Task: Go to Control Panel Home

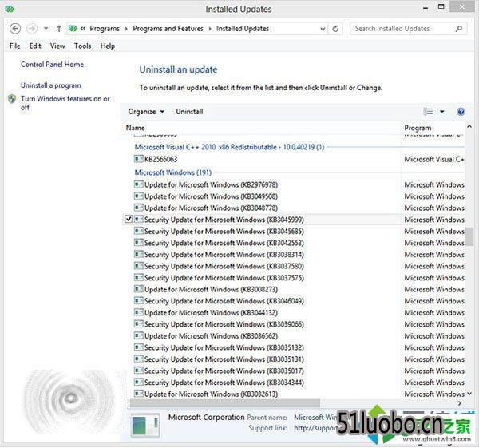Action: tap(52, 65)
